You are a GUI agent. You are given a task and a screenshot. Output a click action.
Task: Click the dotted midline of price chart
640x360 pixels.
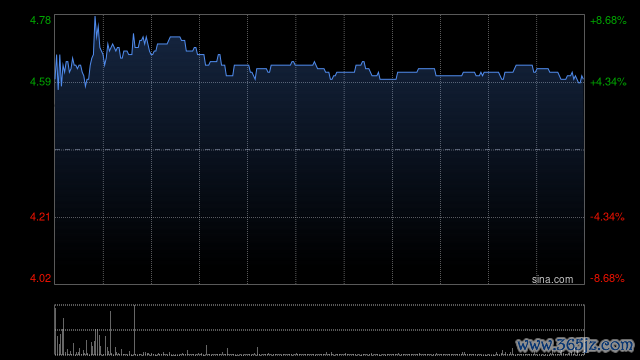(319, 150)
